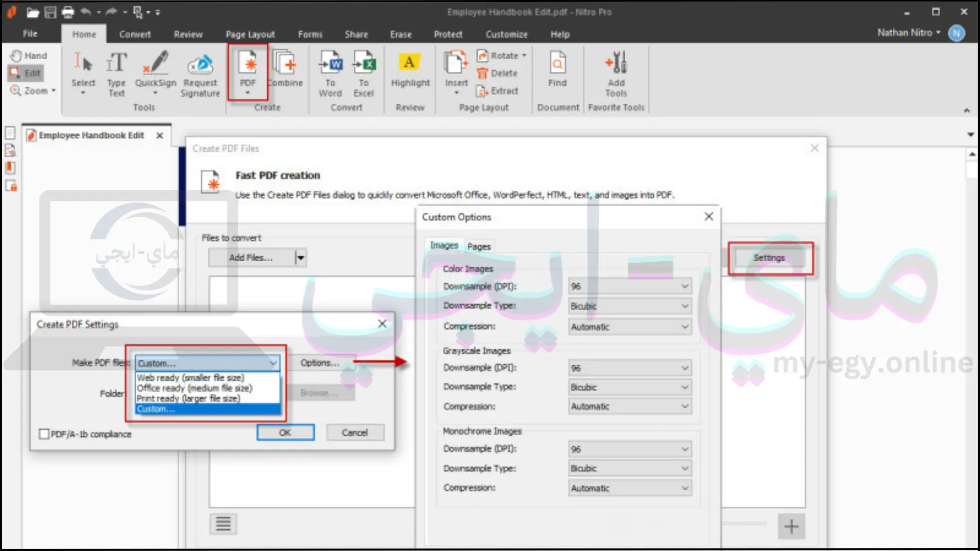Choose the Select tool

pos(83,73)
